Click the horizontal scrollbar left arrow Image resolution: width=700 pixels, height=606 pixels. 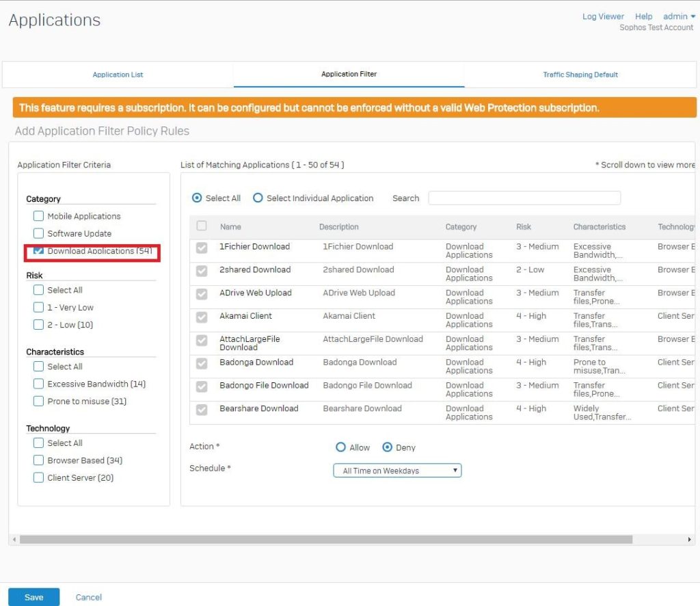coord(14,540)
